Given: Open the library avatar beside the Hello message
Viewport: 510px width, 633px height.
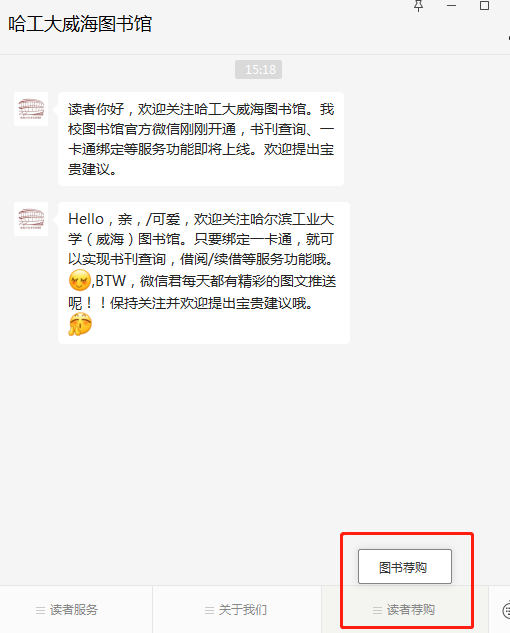Looking at the screenshot, I should coord(31,219).
